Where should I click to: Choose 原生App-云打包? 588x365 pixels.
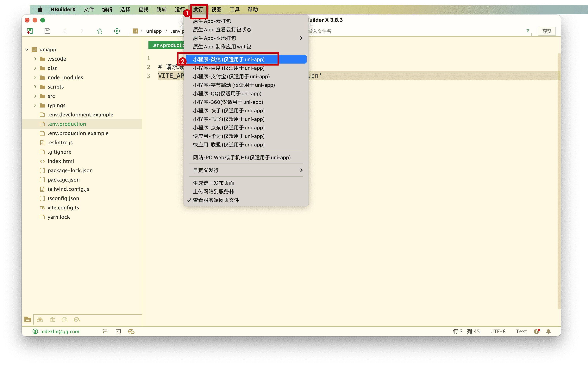tap(246, 21)
